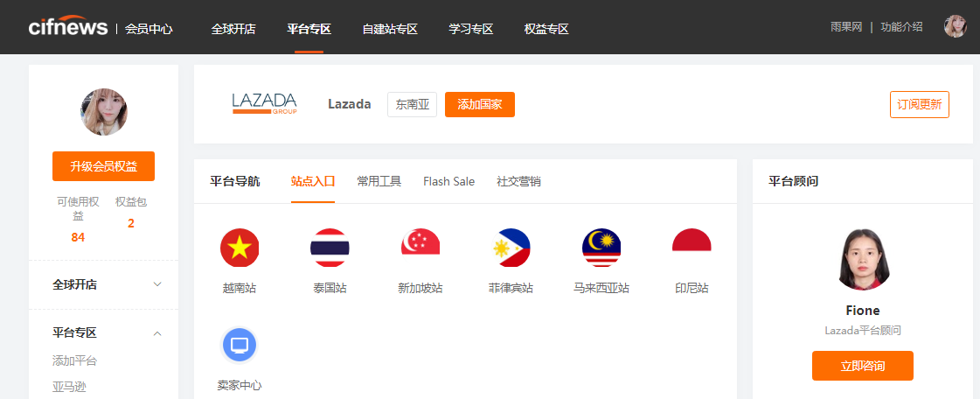Click the Lazada平台顾问 subtitle
Screen dimensions: 980x399
pos(863,330)
